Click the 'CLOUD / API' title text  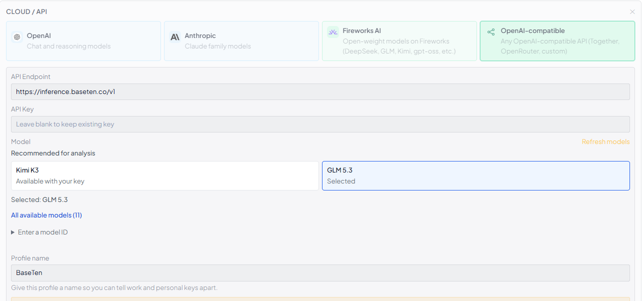[26, 11]
